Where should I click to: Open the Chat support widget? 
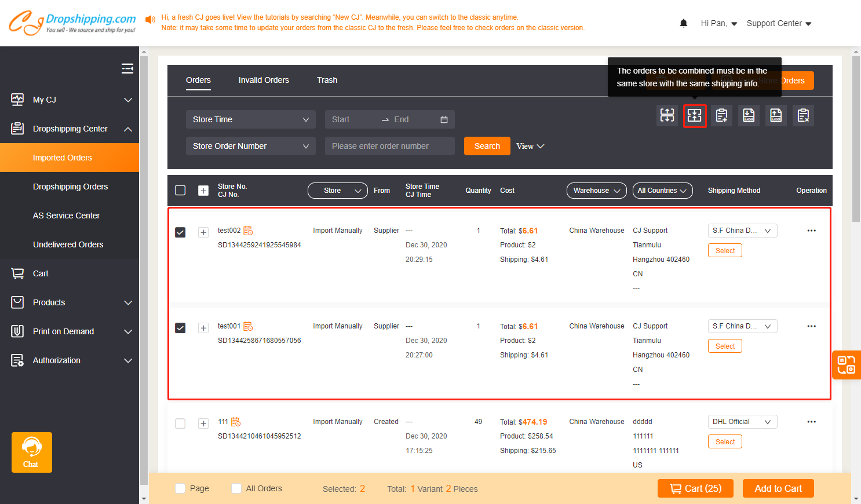click(x=31, y=452)
